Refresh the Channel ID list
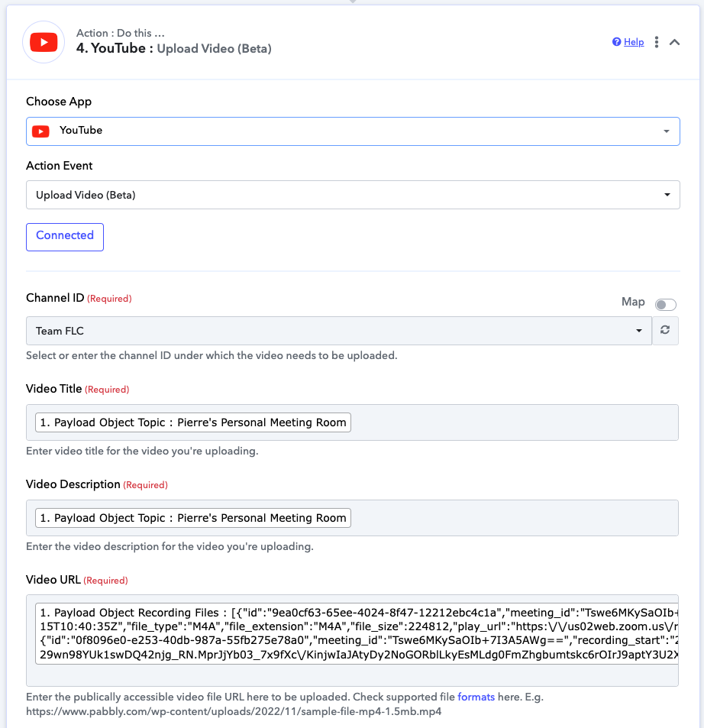 pos(665,330)
